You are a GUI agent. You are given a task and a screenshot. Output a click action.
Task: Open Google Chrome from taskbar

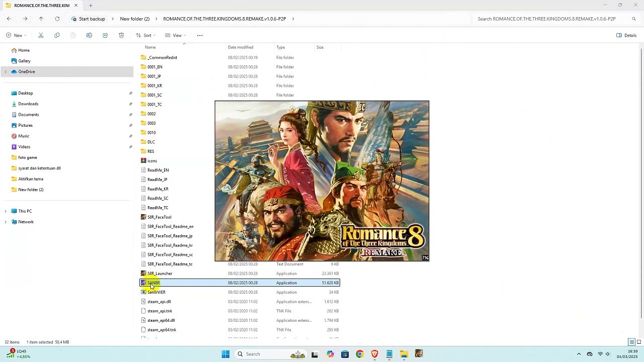(360, 354)
